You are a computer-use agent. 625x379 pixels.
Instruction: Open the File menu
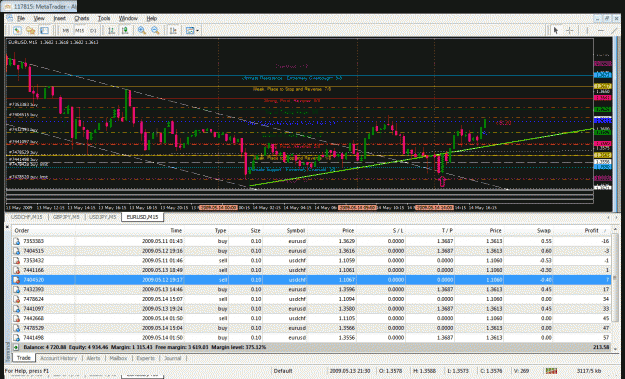tap(21, 18)
